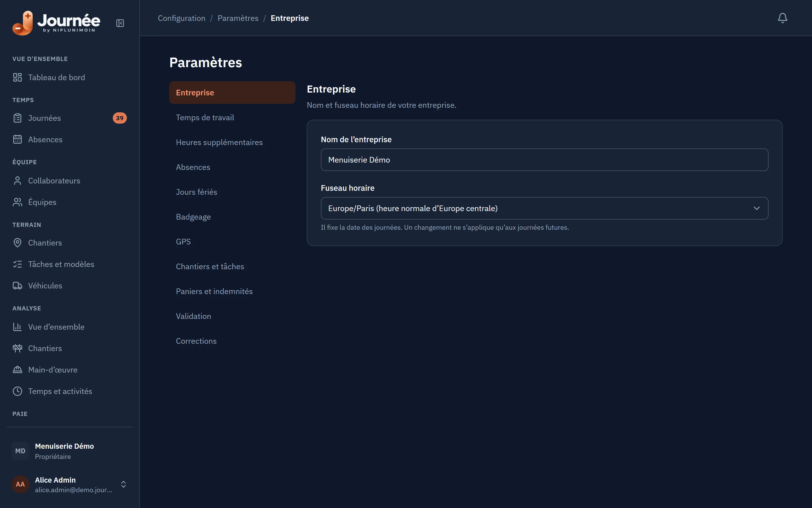The width and height of the screenshot is (812, 508).
Task: Click the Journée logo
Action: click(x=56, y=23)
